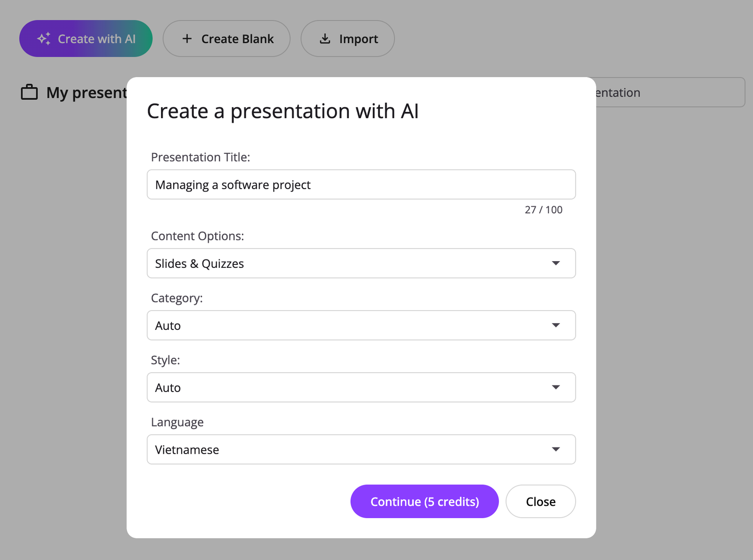Click the Create Blank button
Screen dimensions: 753x560
click(x=226, y=39)
